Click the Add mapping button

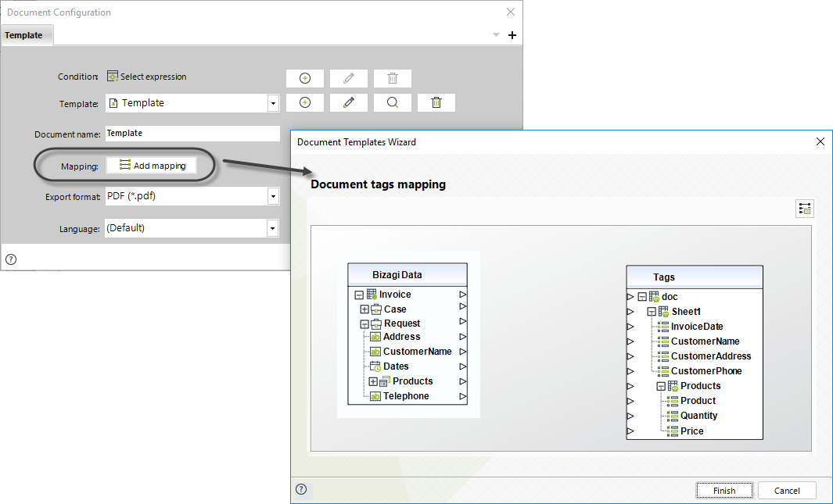152,166
